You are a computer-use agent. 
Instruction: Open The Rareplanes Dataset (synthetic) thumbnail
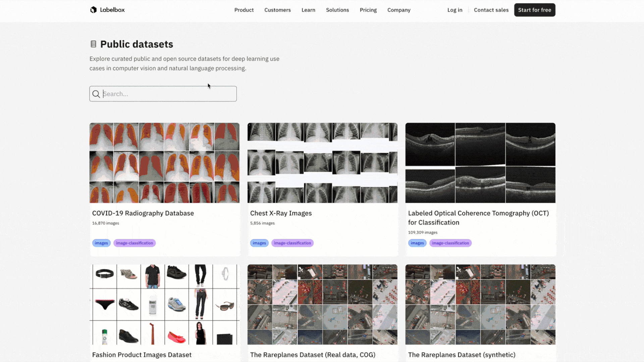[x=480, y=304]
